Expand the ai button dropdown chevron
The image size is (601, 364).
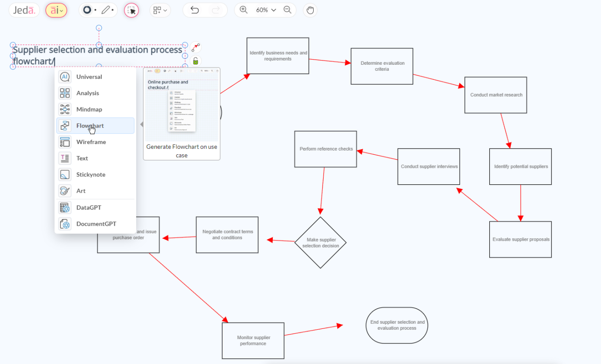coord(62,10)
